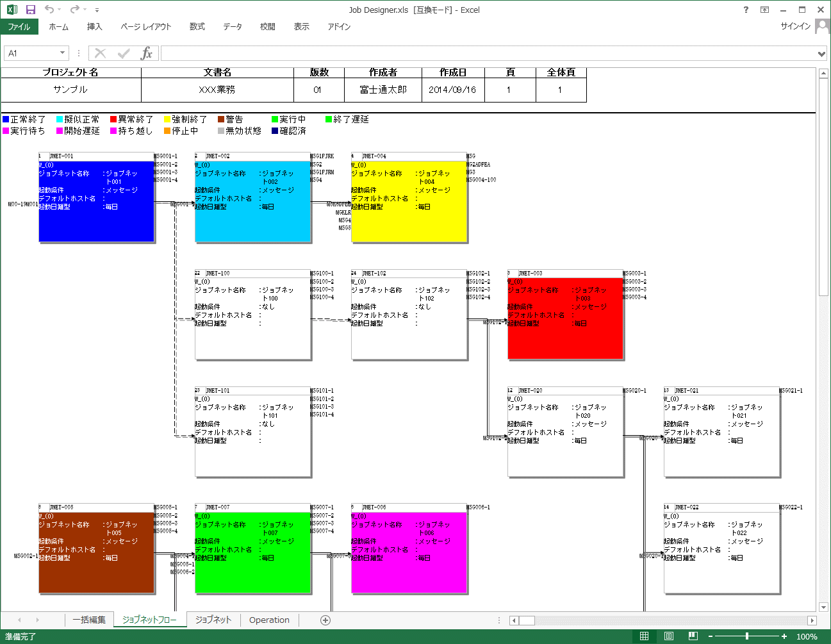
Task: Add a new sheet with plus icon
Action: coord(325,620)
